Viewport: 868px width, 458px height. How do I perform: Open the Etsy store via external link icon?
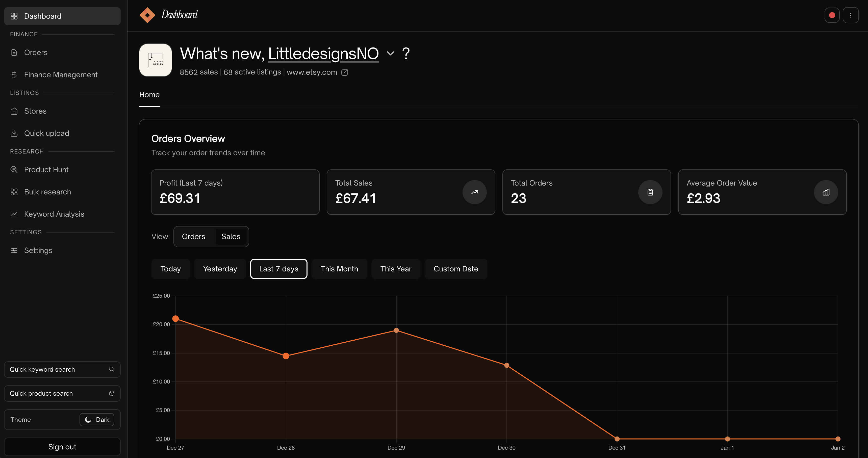pyautogui.click(x=345, y=72)
